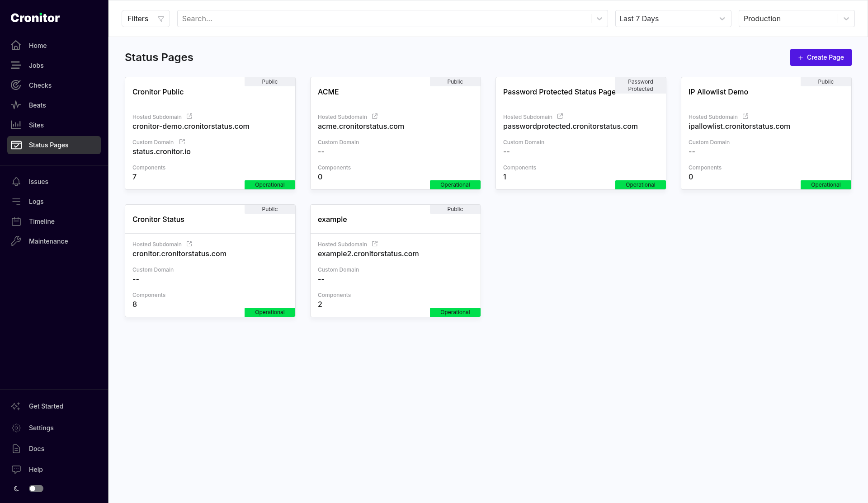Open external link for cronitor-demo hosted subdomain
Image resolution: width=868 pixels, height=503 pixels.
click(x=189, y=117)
